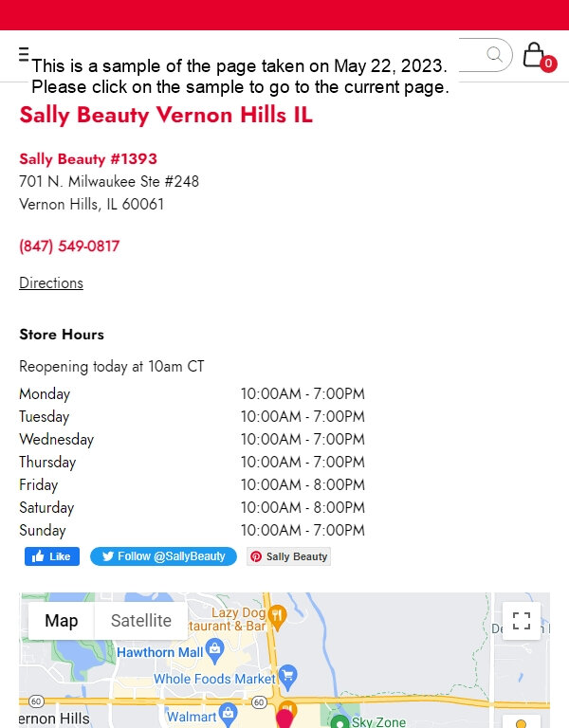Select the Map view tab
Viewport: 569px width, 728px height.
62,621
